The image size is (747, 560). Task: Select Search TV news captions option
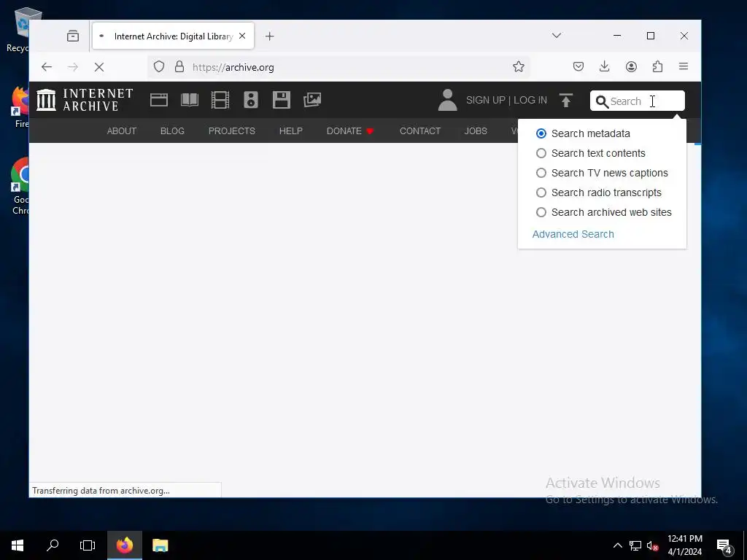pyautogui.click(x=602, y=173)
